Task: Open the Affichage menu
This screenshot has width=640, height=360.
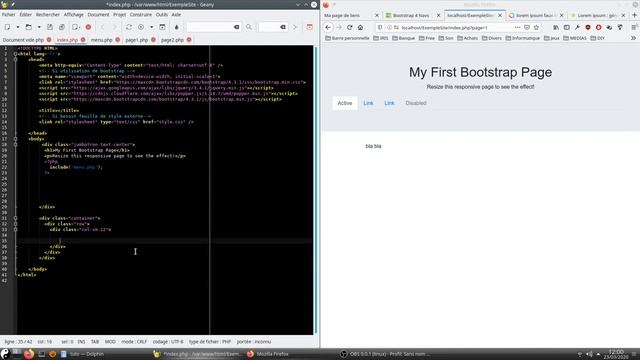Action: [x=73, y=14]
